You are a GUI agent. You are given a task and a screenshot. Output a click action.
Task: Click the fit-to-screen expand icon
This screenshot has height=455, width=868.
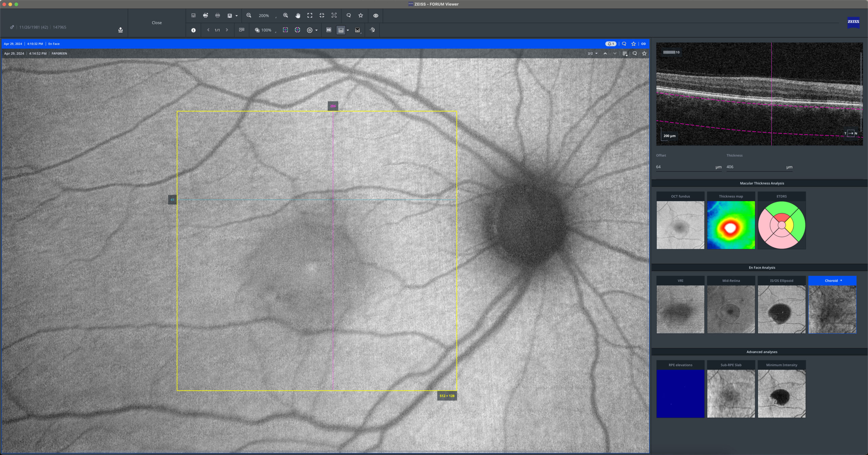click(310, 16)
